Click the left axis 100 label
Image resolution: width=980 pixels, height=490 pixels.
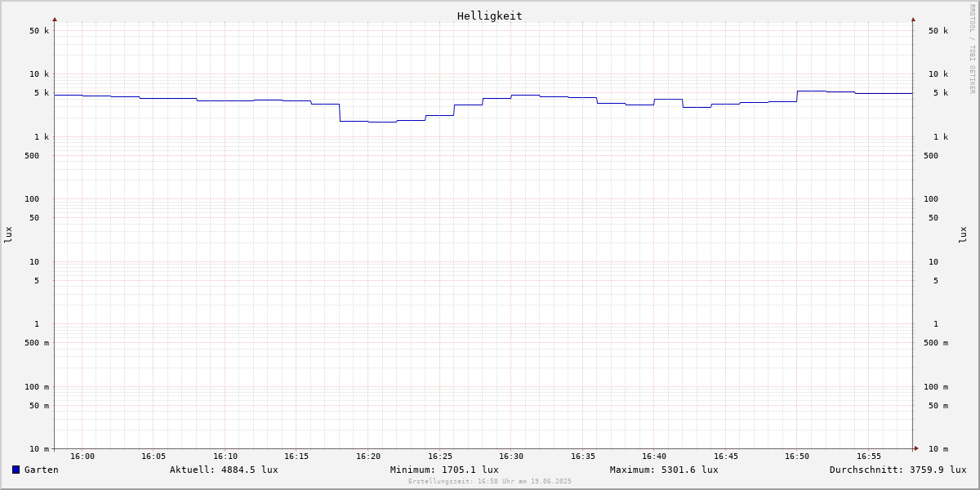click(x=32, y=199)
